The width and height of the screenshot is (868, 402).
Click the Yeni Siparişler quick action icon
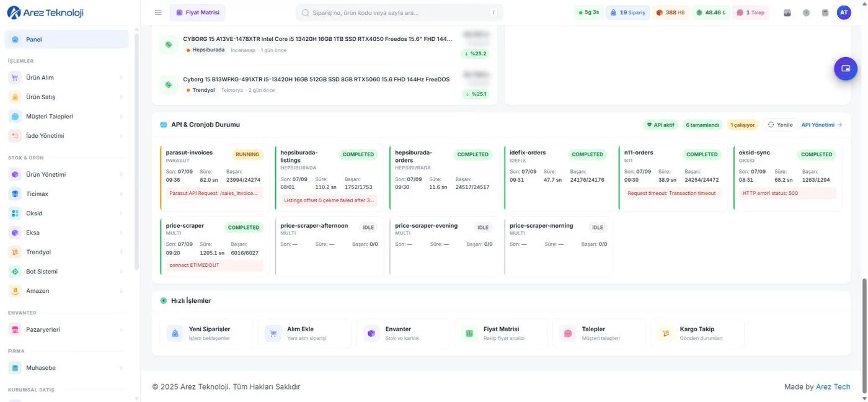(175, 333)
